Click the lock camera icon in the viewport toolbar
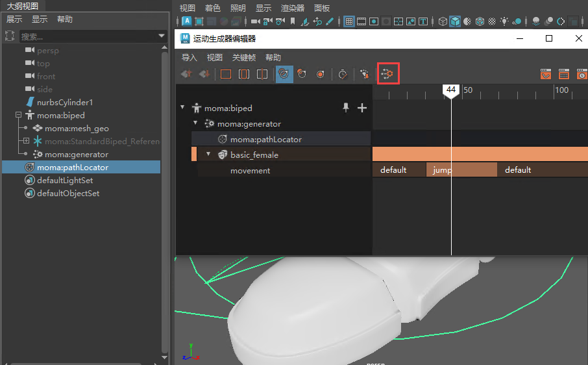The image size is (588, 365). (268, 21)
